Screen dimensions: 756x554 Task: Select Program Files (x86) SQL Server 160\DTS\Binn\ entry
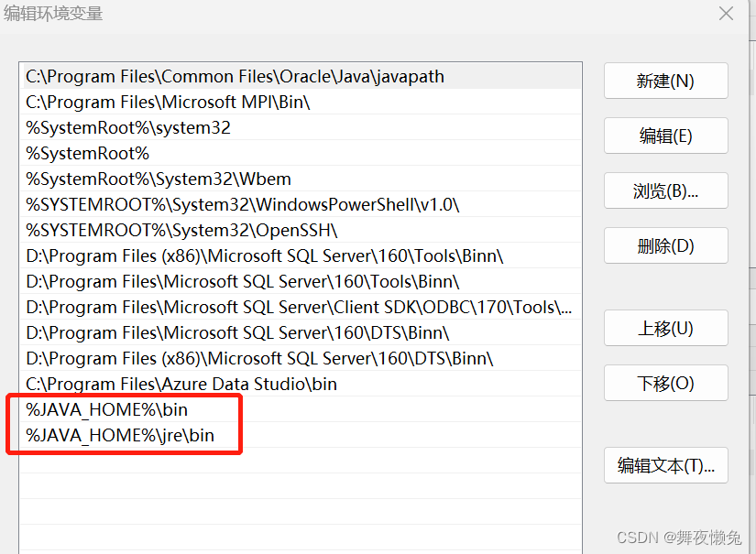301,358
